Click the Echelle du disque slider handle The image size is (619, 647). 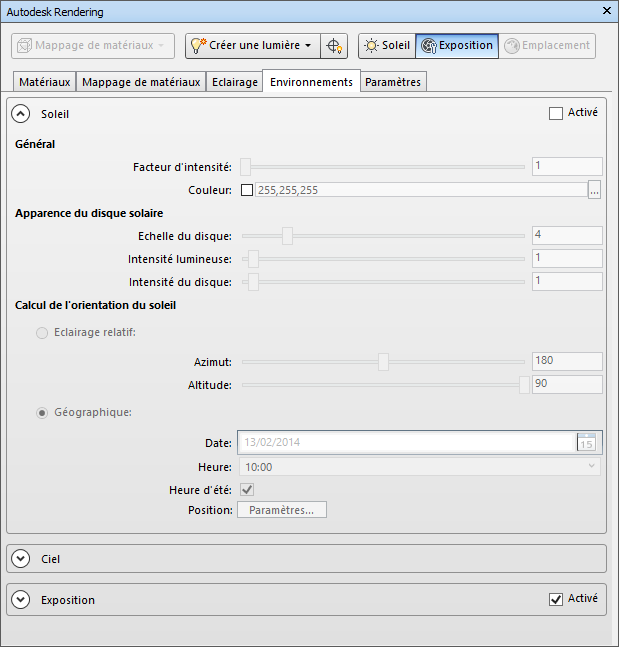tap(288, 236)
